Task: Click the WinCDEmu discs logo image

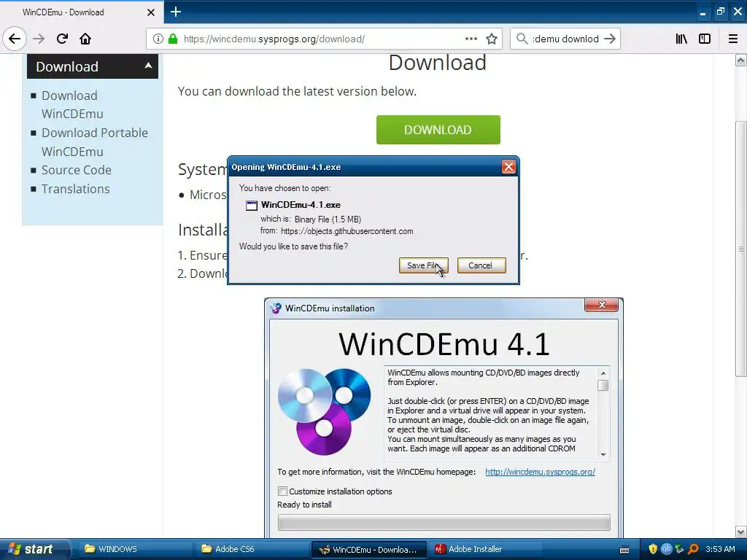Action: coord(324,411)
